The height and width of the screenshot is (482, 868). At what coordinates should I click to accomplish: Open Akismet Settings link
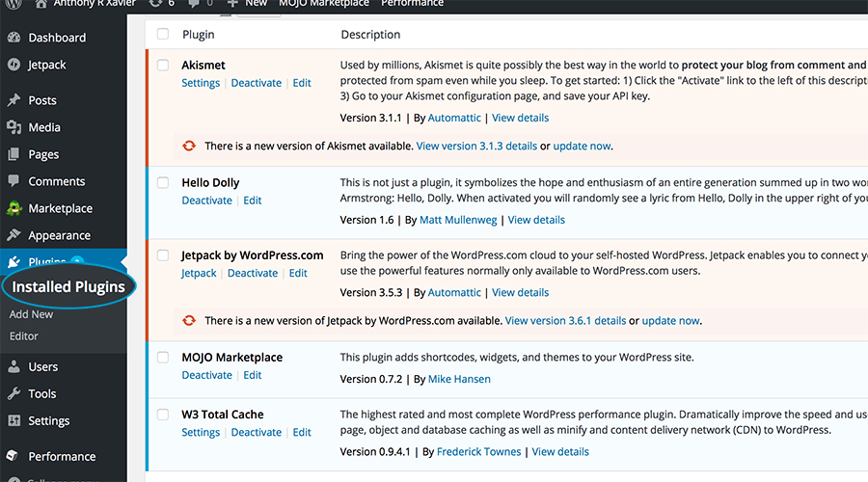[201, 83]
